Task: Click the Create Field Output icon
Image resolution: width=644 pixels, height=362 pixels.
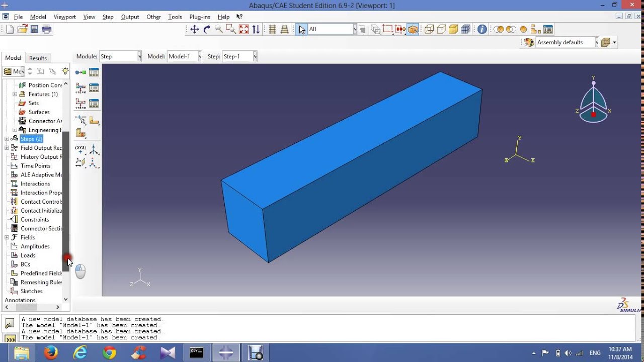Action: [x=80, y=88]
